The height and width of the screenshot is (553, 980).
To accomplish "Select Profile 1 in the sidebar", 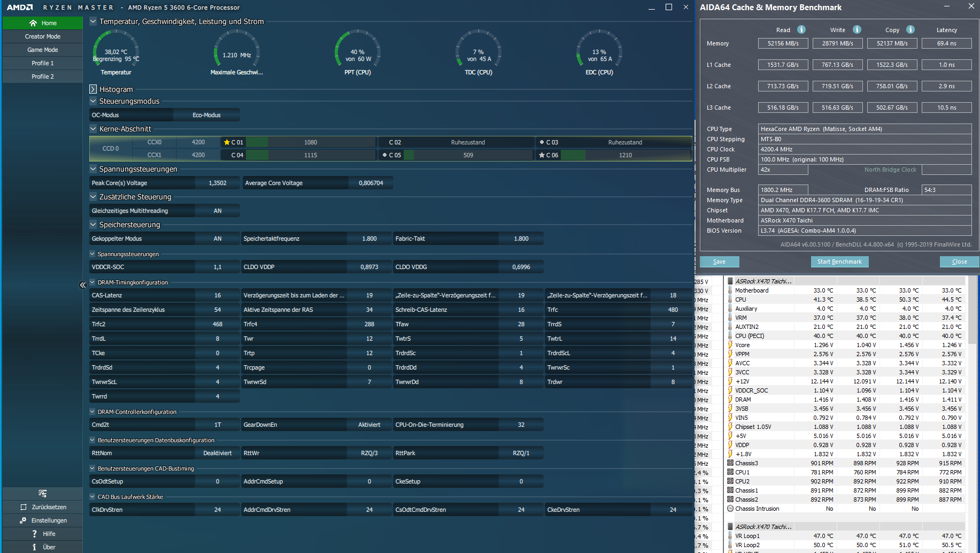I will [43, 63].
